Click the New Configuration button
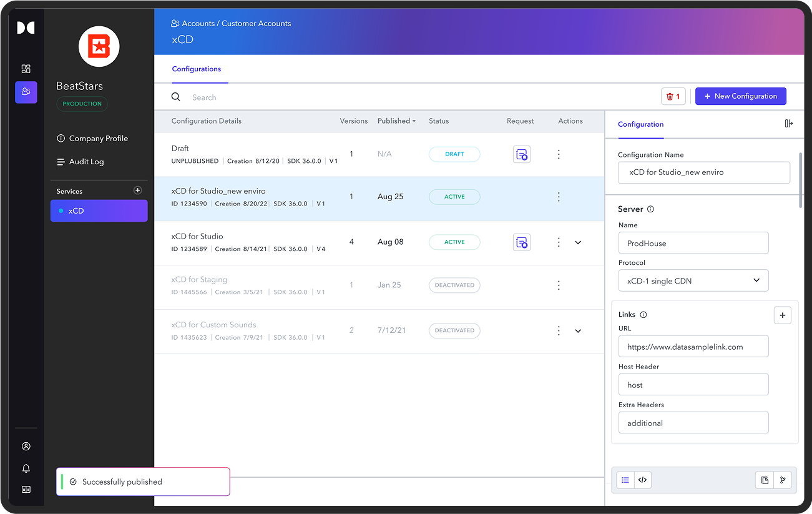 click(740, 96)
